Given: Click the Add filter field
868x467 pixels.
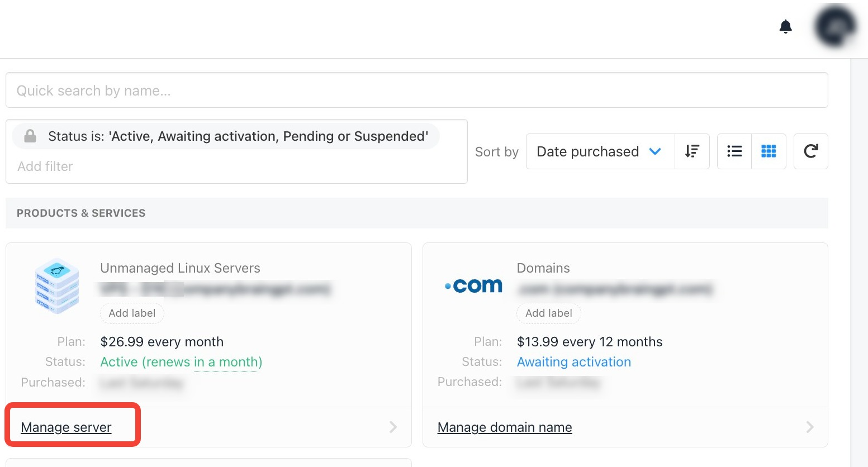Looking at the screenshot, I should coord(45,166).
